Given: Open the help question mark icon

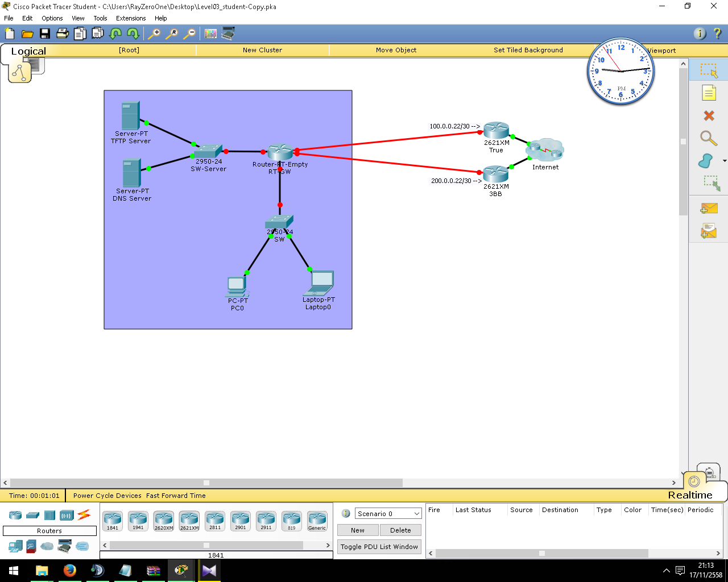Looking at the screenshot, I should click(717, 34).
